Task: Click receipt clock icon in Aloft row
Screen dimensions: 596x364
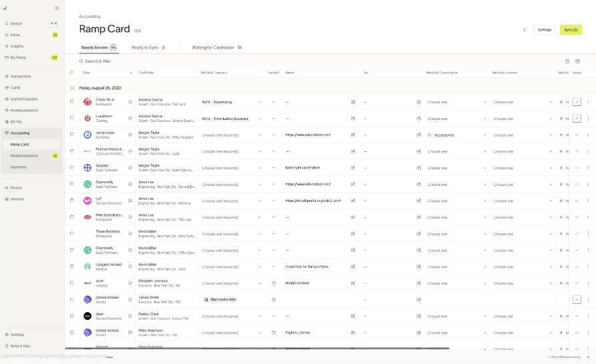Action: (x=273, y=283)
